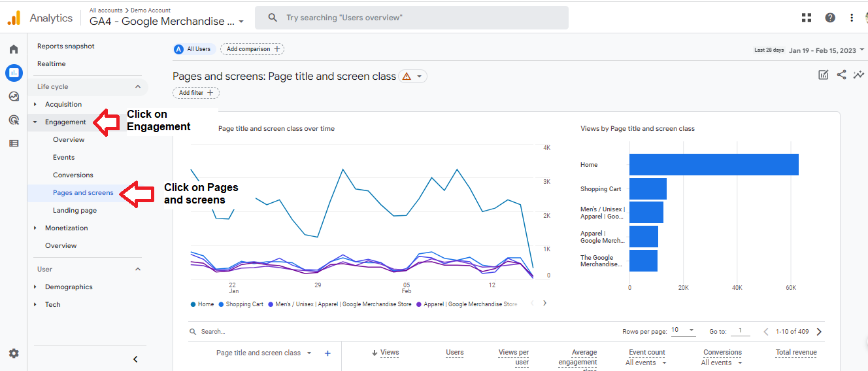Open Conversions report

[73, 175]
